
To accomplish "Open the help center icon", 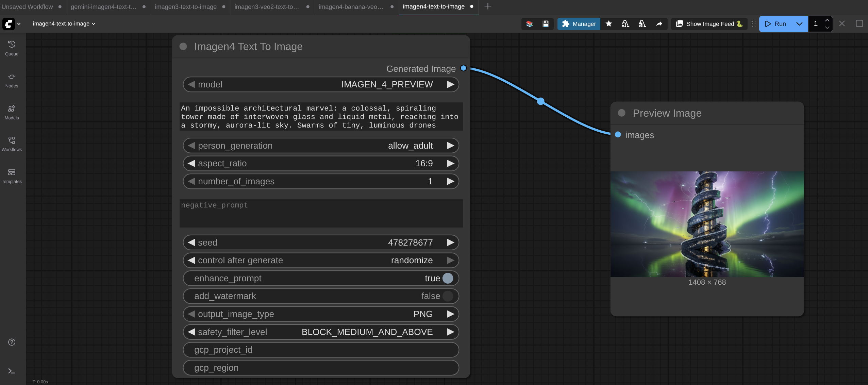I will tap(12, 342).
